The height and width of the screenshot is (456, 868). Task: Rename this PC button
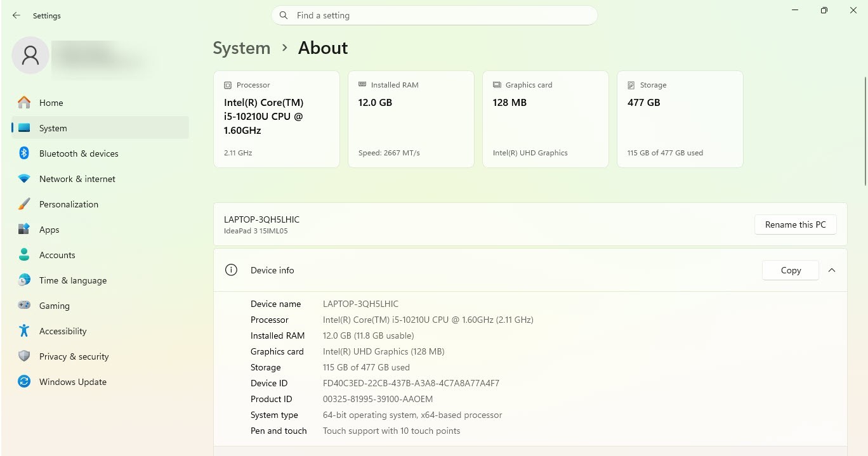point(796,225)
